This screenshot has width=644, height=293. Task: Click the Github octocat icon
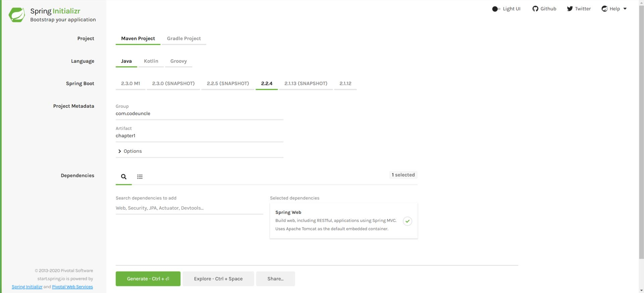(x=535, y=9)
